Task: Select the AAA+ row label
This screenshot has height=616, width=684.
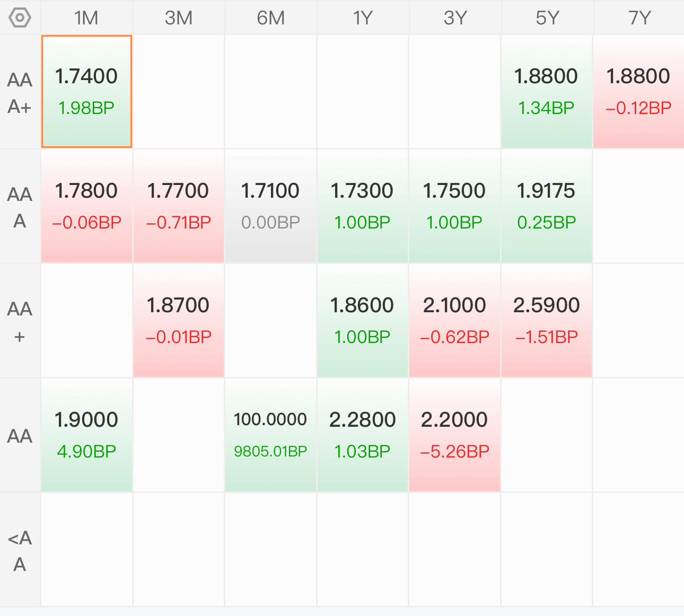Action: coord(20,93)
